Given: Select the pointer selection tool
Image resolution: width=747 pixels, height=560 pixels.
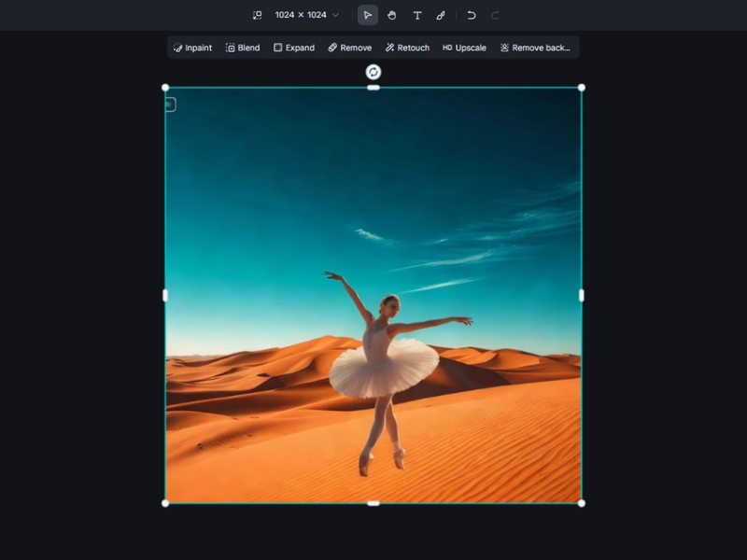Looking at the screenshot, I should [x=368, y=15].
